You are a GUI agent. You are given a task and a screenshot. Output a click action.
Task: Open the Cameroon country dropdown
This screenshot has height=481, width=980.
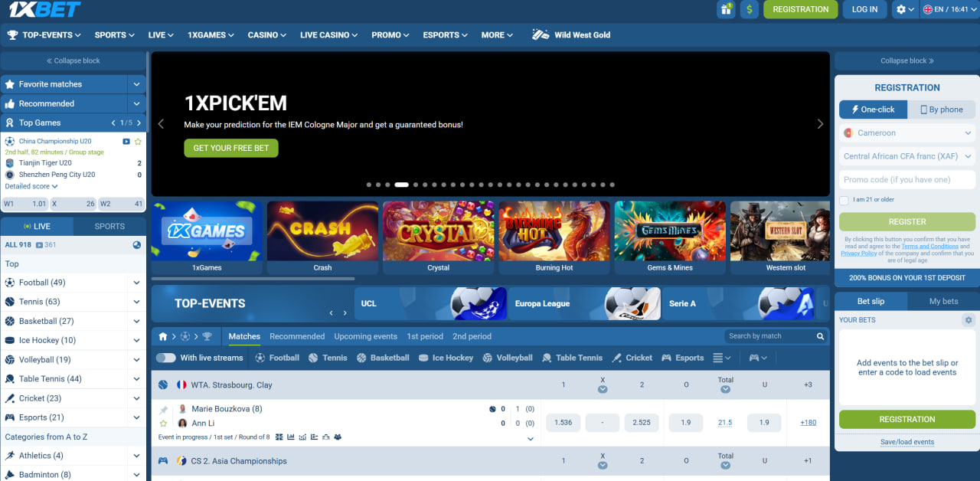[x=907, y=133]
